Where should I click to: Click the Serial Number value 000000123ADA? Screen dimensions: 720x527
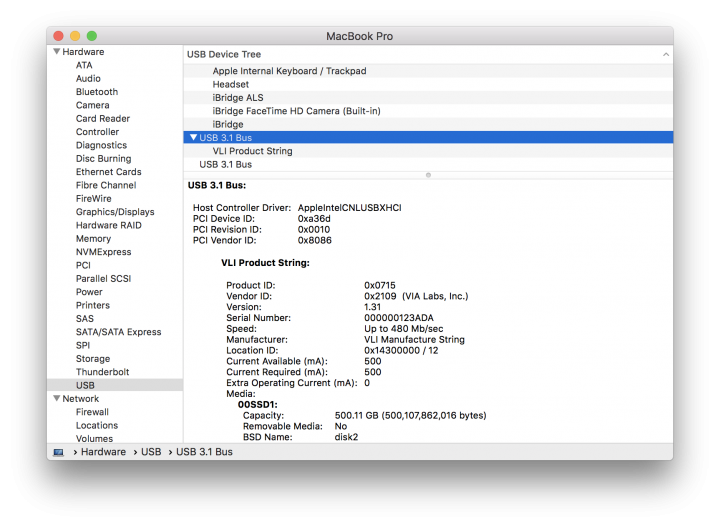(399, 318)
